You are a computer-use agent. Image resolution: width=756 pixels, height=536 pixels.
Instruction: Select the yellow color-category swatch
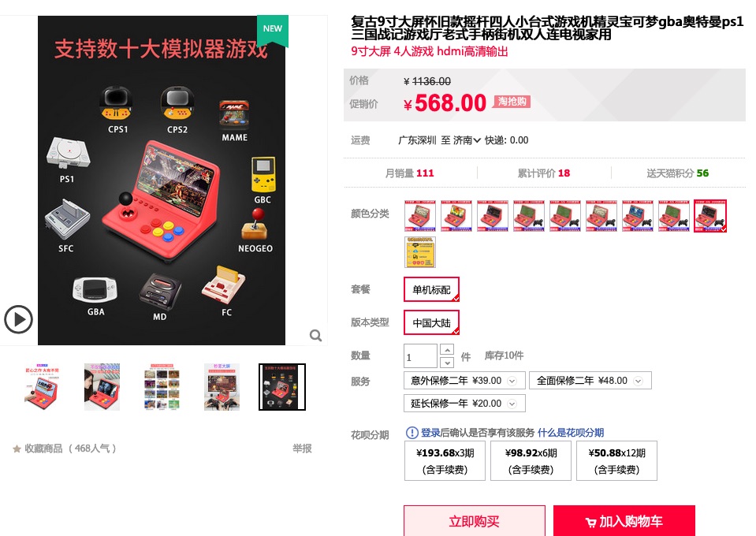(x=420, y=252)
